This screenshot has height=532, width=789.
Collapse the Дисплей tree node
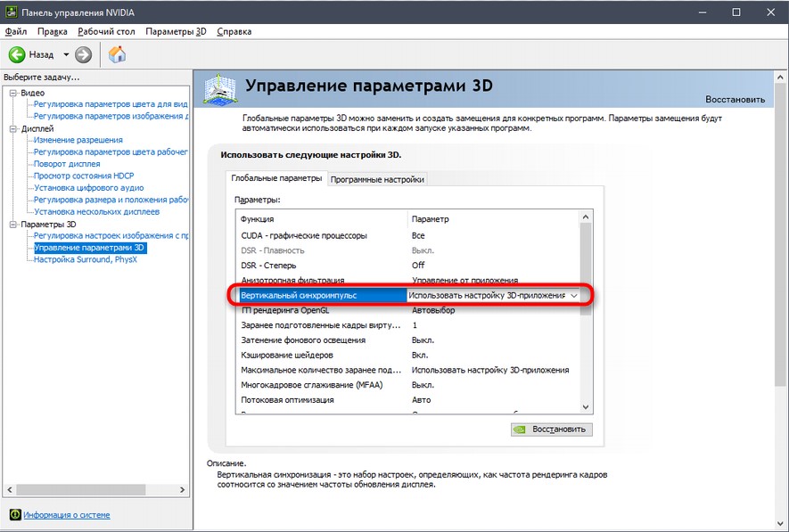(13, 128)
